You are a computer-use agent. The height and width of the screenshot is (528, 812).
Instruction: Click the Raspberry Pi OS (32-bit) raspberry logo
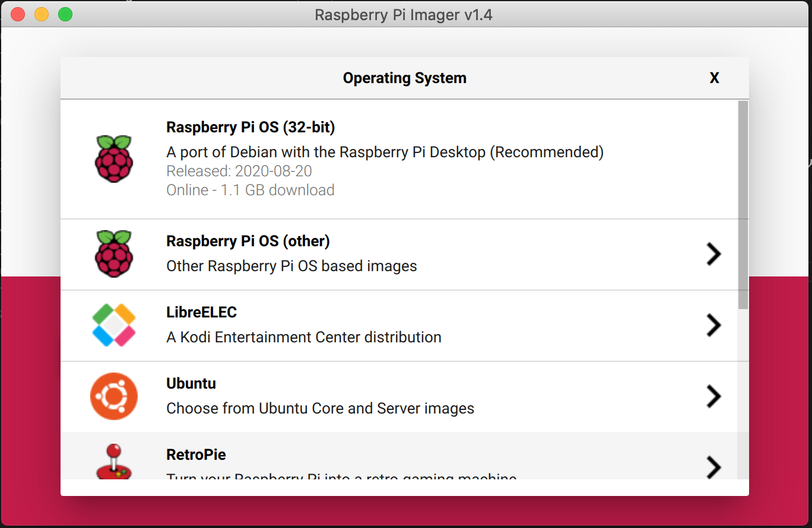114,158
